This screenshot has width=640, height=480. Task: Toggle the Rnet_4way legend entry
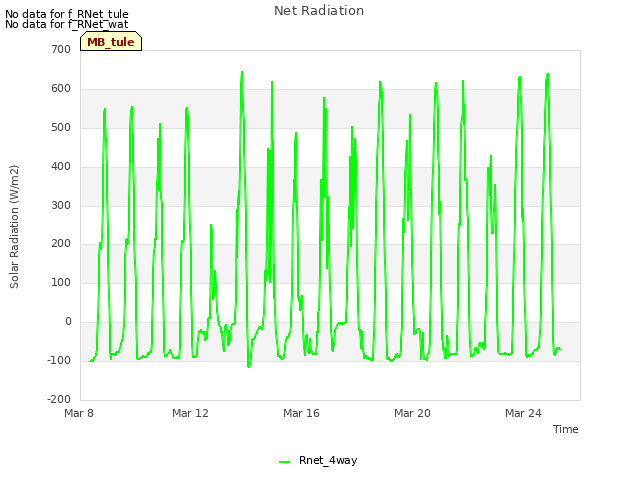[318, 460]
